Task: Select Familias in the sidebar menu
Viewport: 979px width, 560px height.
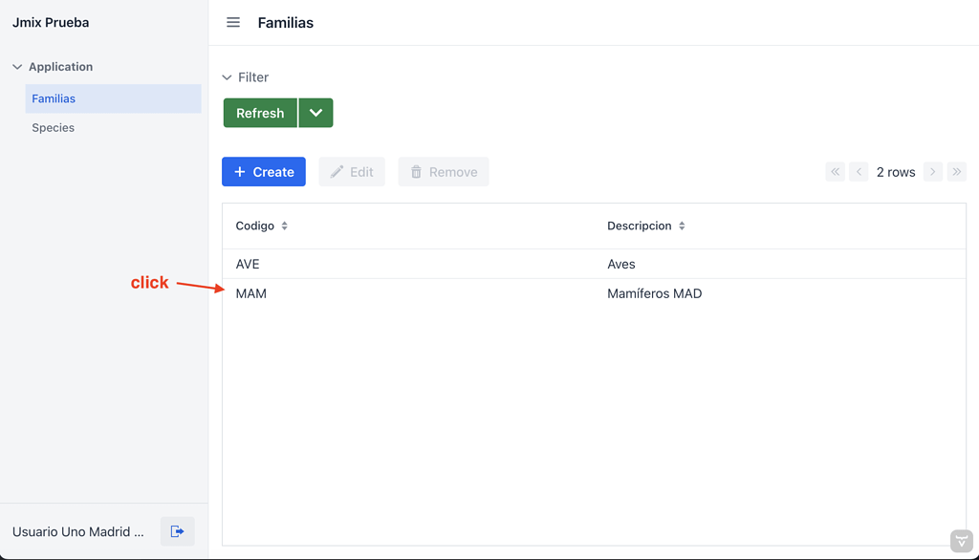Action: tap(53, 97)
